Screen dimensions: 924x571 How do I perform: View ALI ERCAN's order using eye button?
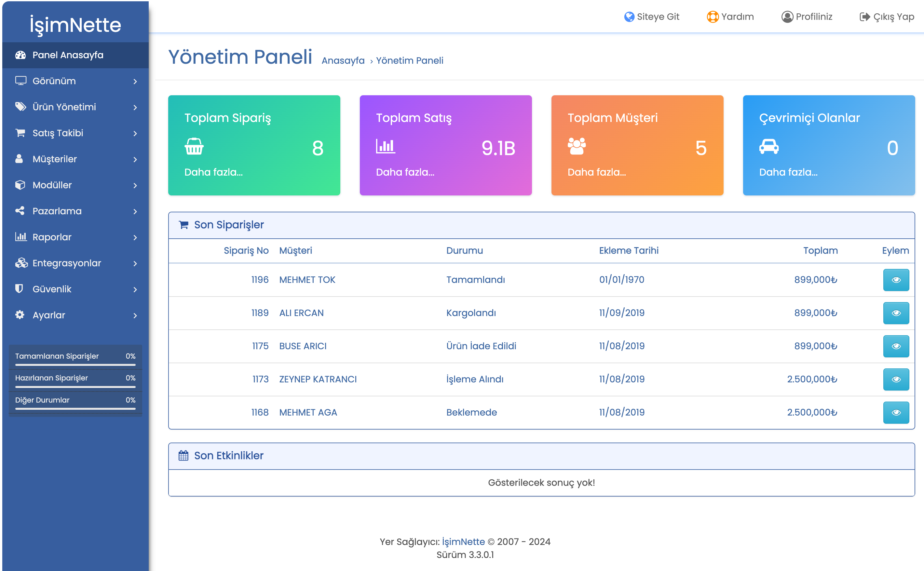[x=896, y=313]
